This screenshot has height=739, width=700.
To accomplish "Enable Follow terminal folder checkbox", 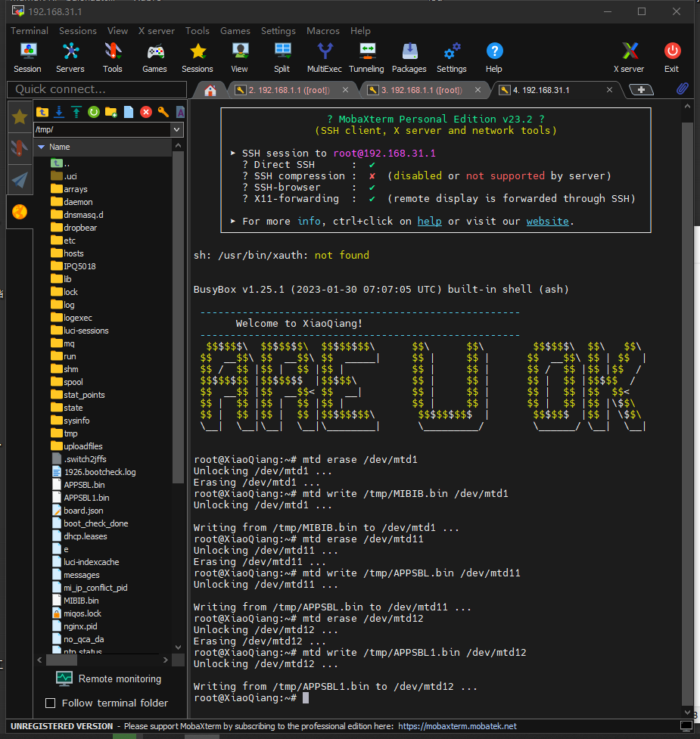I will coord(51,703).
